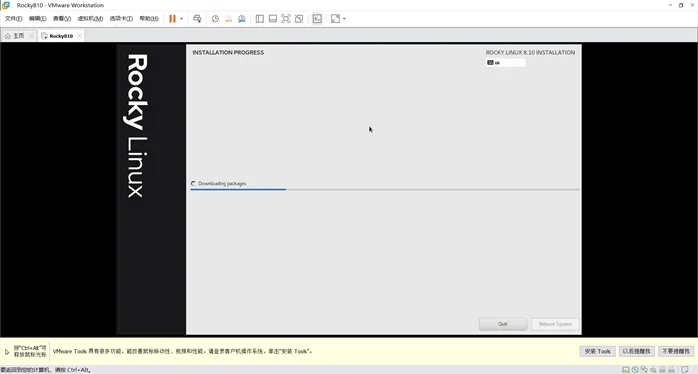Click the console view icon

317,19
